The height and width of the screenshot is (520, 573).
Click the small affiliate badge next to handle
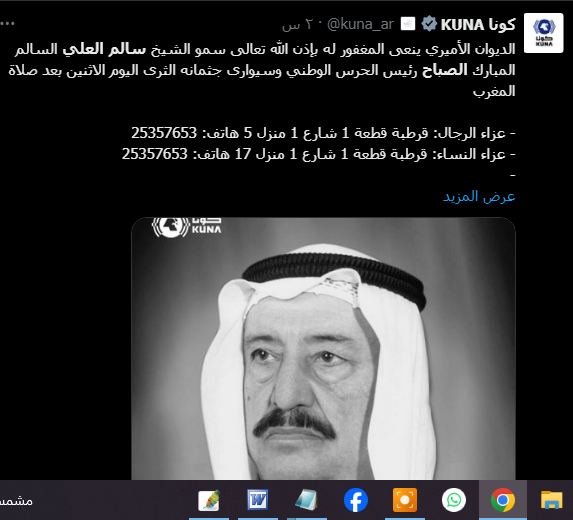coord(407,24)
